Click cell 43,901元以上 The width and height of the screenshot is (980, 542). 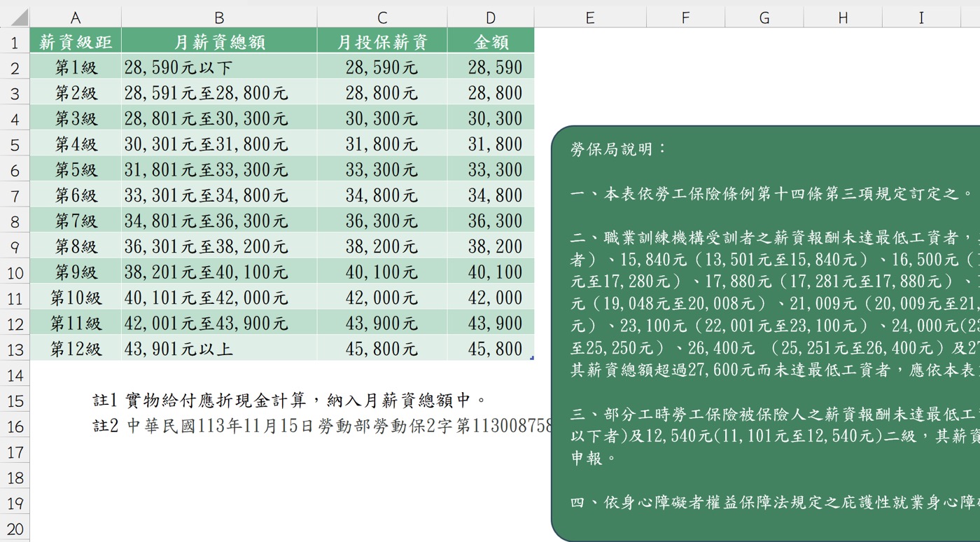[219, 349]
